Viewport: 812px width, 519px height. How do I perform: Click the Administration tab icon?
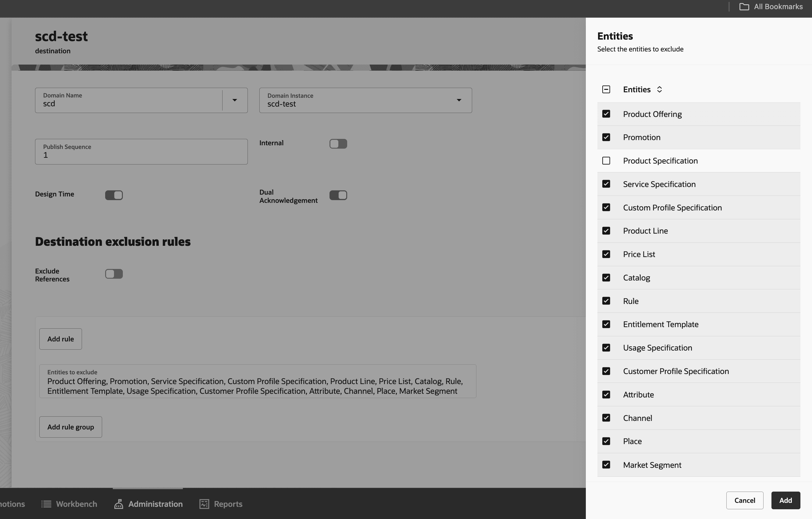(118, 504)
